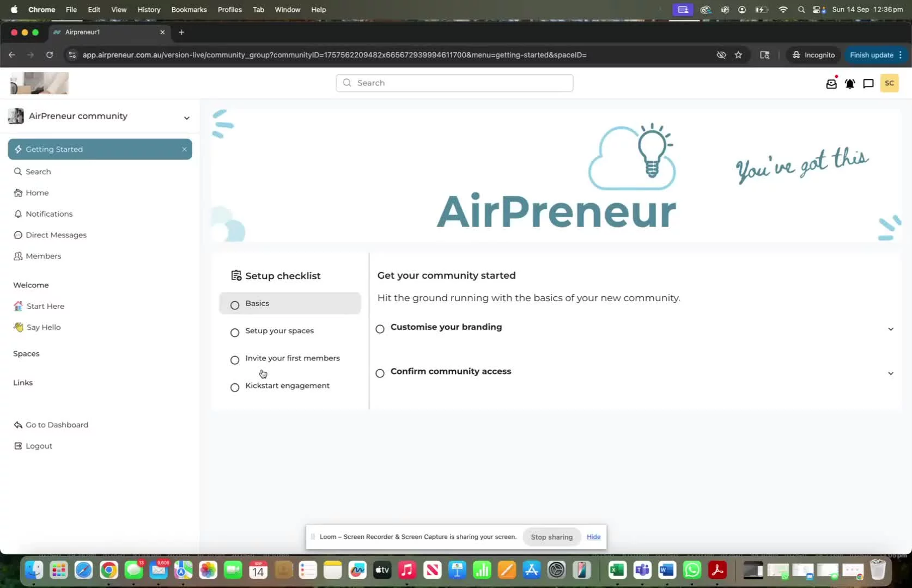912x588 pixels.
Task: Select Setup your spaces checklist circle
Action: pyautogui.click(x=235, y=333)
